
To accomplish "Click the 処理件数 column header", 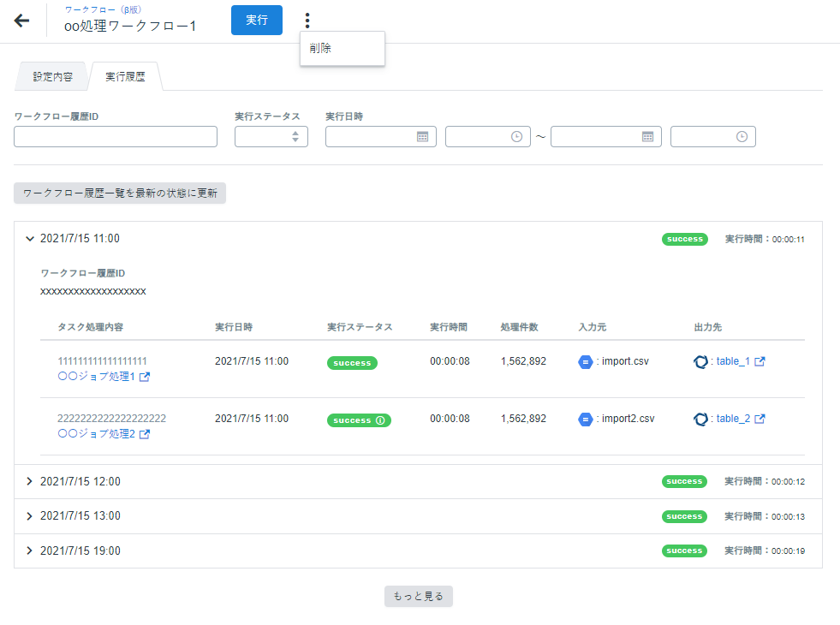I will pos(519,327).
